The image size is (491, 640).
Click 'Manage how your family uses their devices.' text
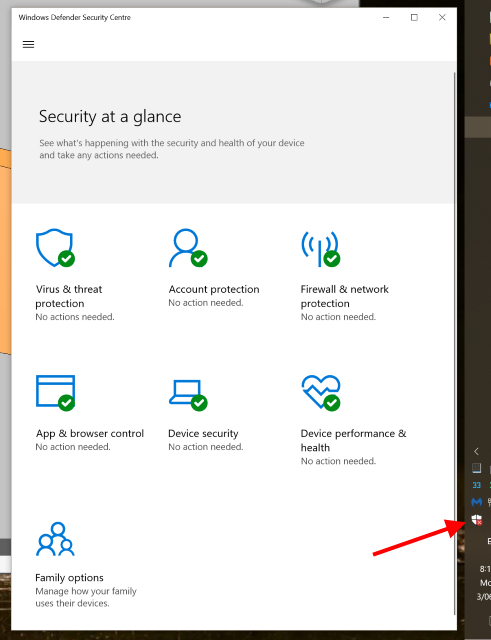pyautogui.click(x=86, y=597)
